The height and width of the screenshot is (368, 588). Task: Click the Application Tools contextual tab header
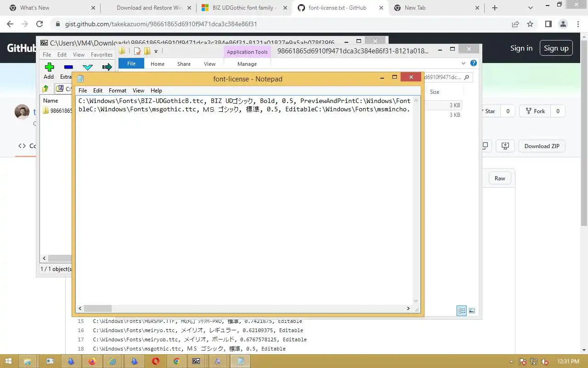(247, 52)
